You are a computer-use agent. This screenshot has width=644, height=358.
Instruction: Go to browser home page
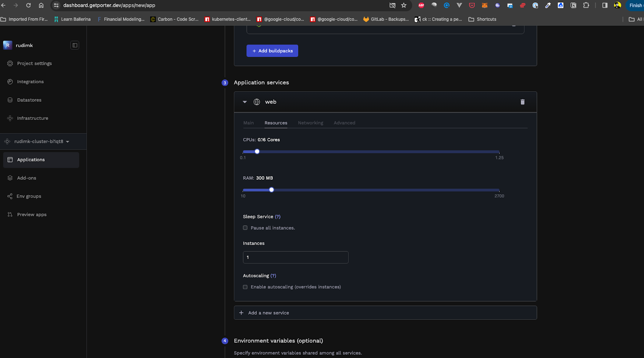[x=41, y=5]
